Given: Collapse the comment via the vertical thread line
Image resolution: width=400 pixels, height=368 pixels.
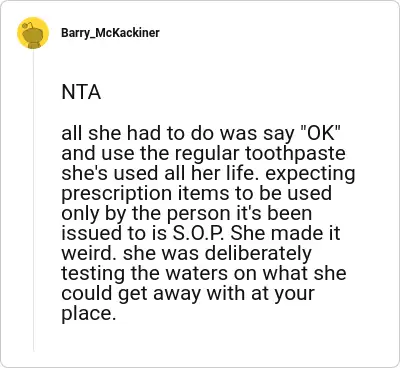Looking at the screenshot, I should [33, 200].
